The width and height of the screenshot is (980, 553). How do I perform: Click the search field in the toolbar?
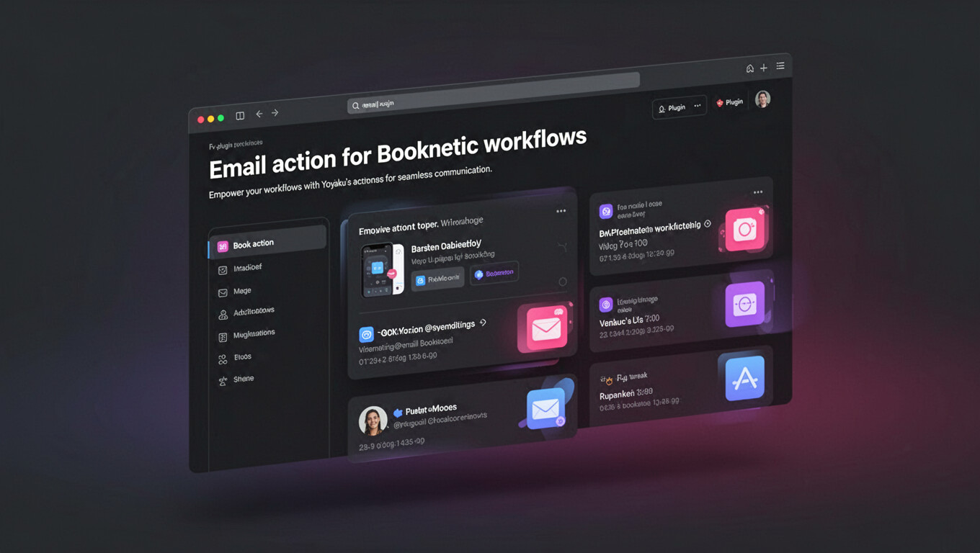[x=490, y=94]
